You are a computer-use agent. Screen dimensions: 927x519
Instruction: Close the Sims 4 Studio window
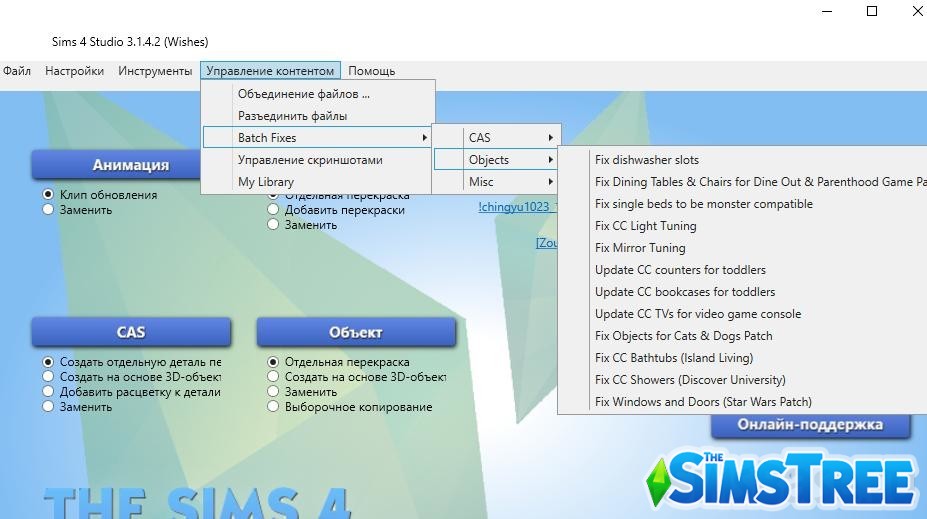(x=917, y=11)
